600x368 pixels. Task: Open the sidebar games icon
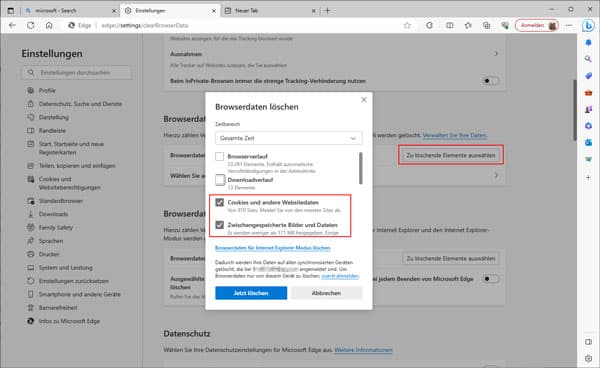[588, 109]
